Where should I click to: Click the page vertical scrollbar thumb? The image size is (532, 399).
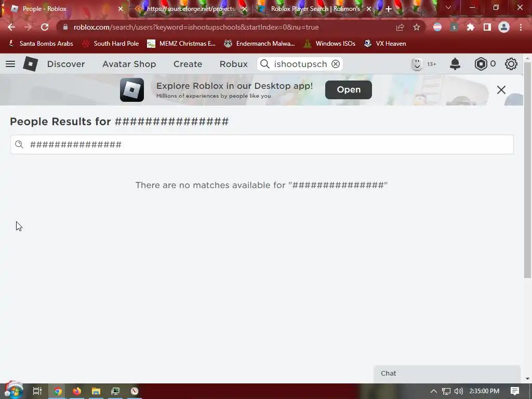527,170
